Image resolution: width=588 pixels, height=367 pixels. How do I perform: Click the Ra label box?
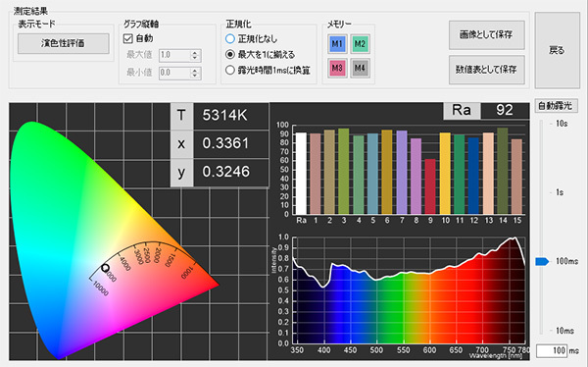click(x=462, y=111)
